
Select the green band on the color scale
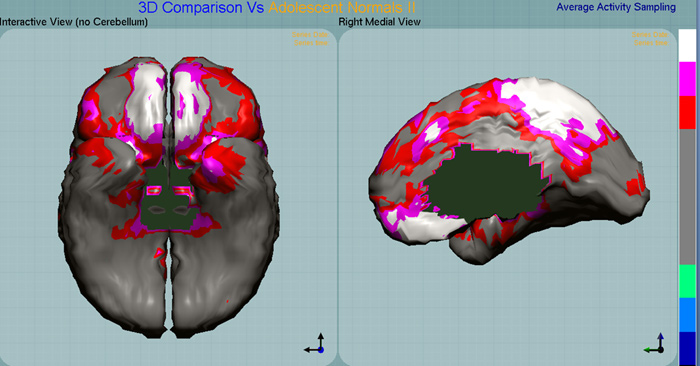(x=687, y=281)
